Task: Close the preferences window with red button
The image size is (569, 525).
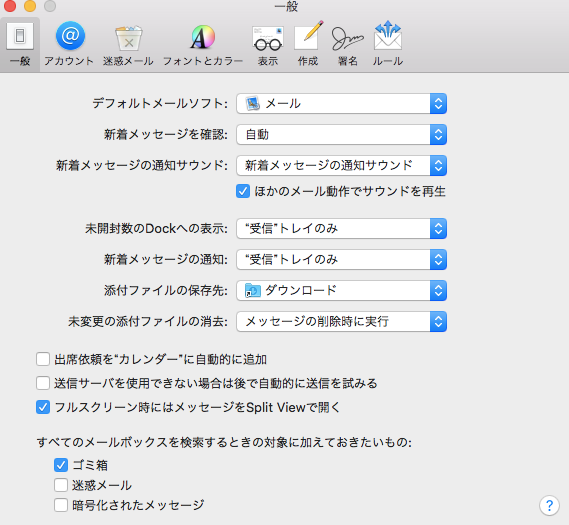Action: (x=10, y=6)
